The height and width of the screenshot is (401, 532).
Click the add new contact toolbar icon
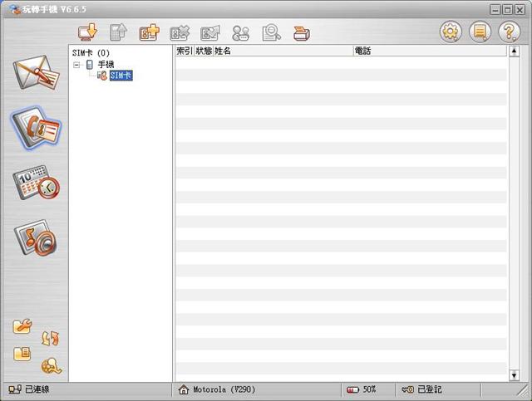[149, 33]
